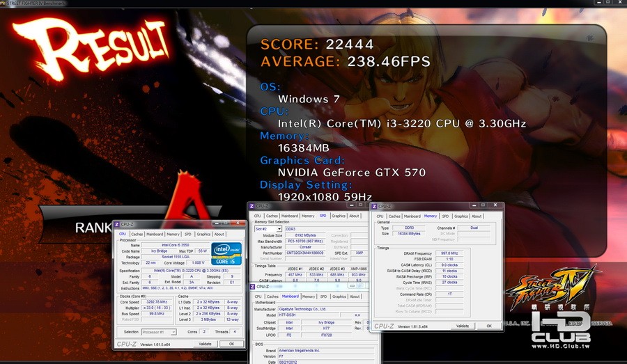Click the 'PC3-10700 (667 MHz)' max bandwidth field

(305, 242)
